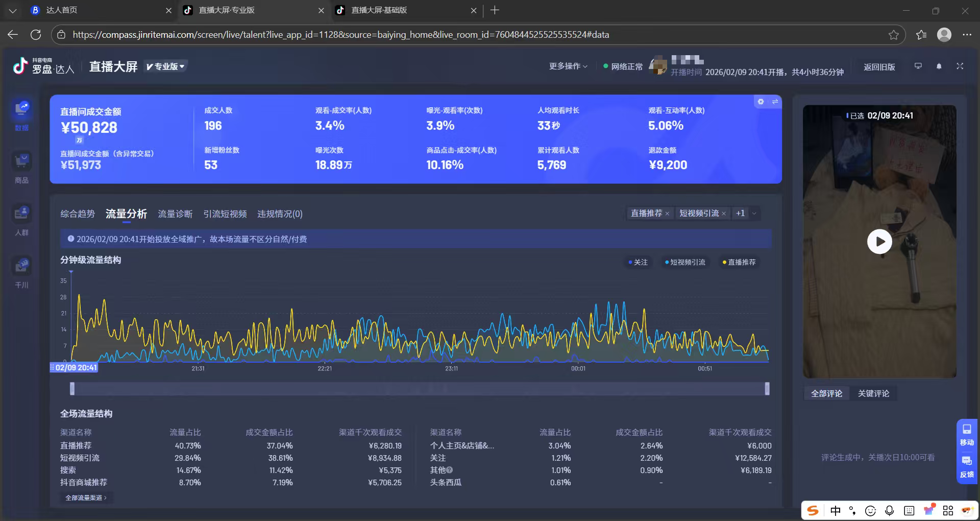Play the live stream replay video
The height and width of the screenshot is (521, 980).
(x=879, y=242)
